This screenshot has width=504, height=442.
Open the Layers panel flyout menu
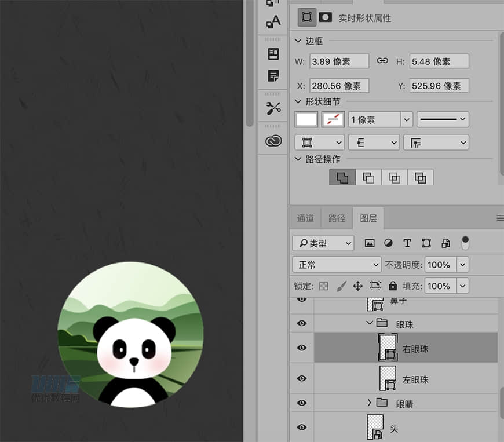[x=499, y=218]
